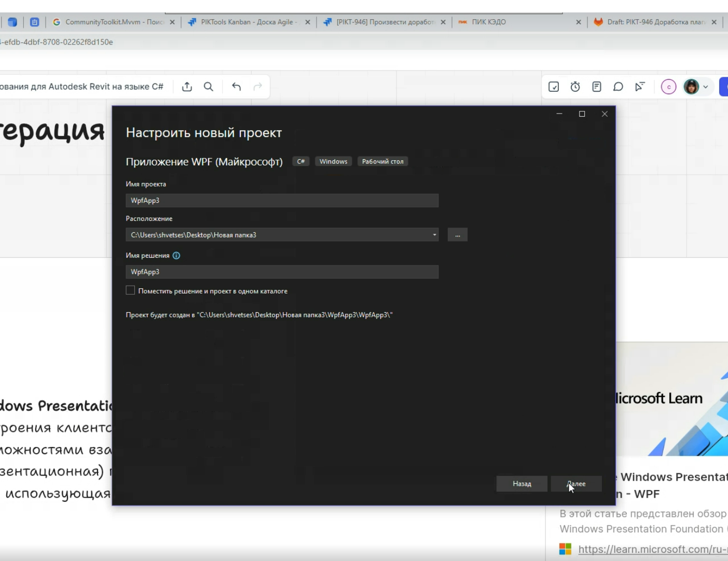Click the second pinned tab icon in browser
728x561 pixels.
[x=35, y=22]
